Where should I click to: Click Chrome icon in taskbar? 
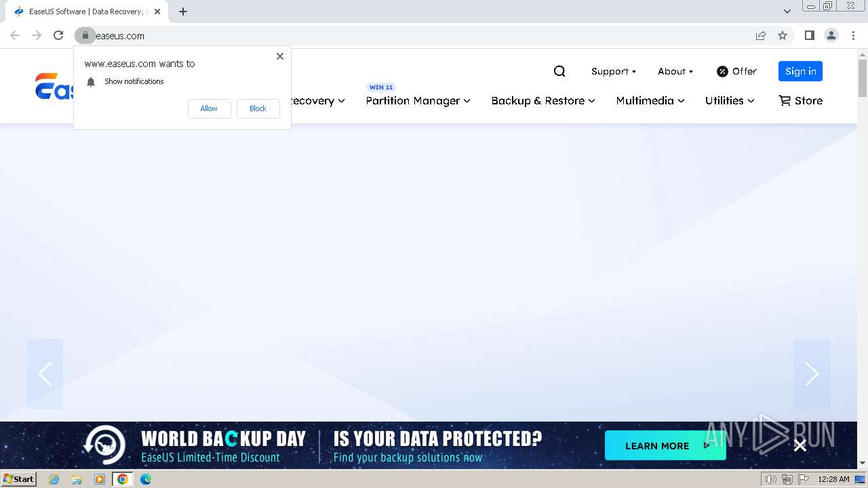[123, 479]
